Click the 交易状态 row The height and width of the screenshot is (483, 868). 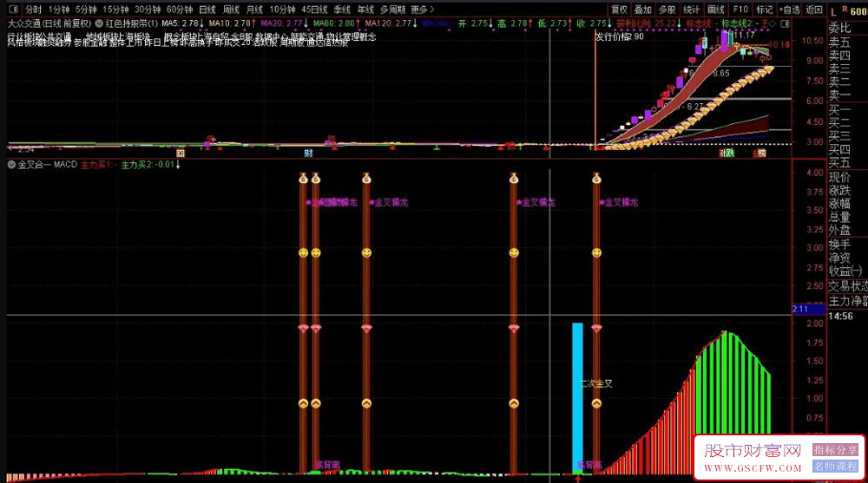coord(847,286)
